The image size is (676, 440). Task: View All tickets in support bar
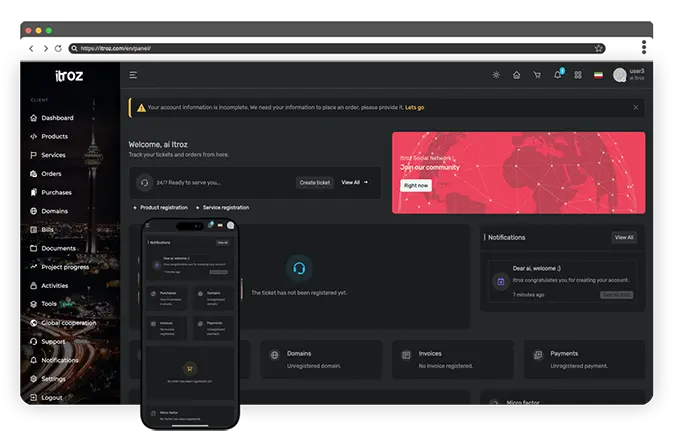coord(354,182)
